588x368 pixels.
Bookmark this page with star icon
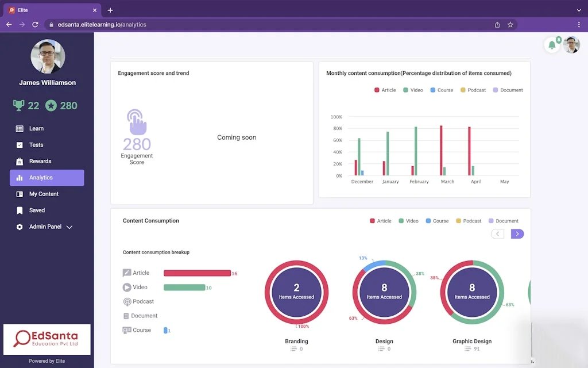click(x=510, y=25)
